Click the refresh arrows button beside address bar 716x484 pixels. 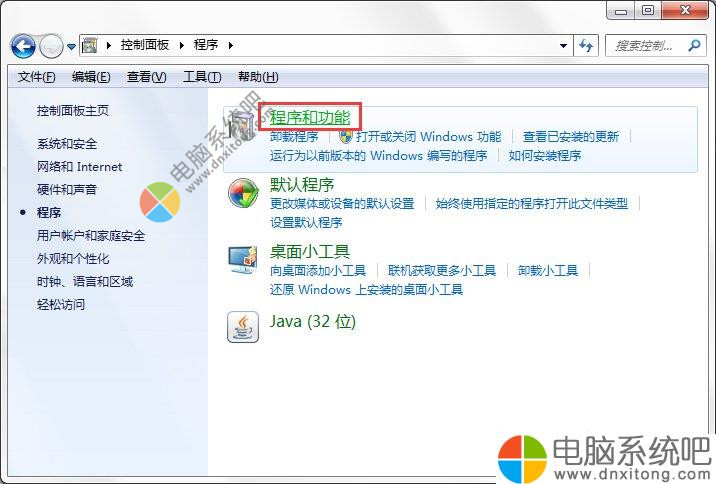[x=586, y=46]
